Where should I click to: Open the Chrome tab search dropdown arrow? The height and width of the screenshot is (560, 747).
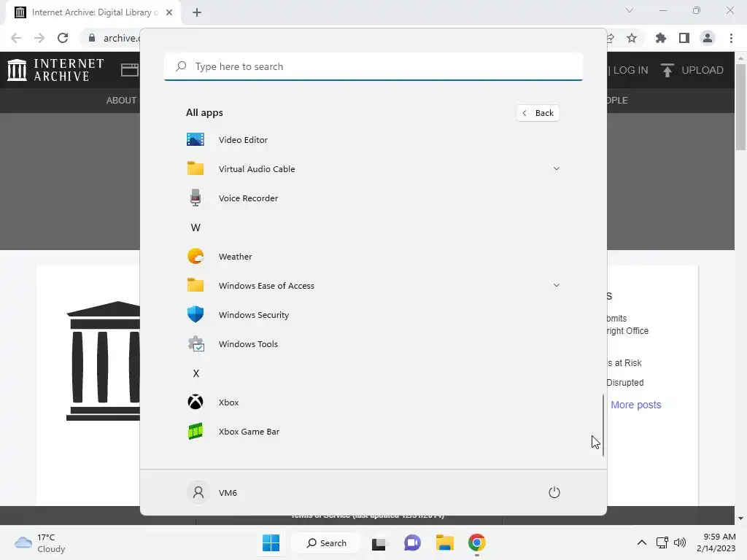630,10
